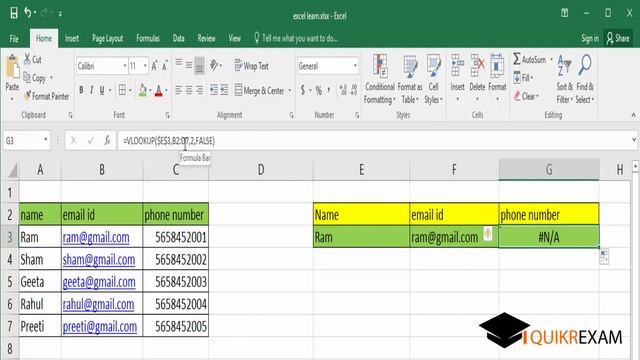This screenshot has width=640, height=360.
Task: Toggle Wrap Text
Action: (251, 66)
